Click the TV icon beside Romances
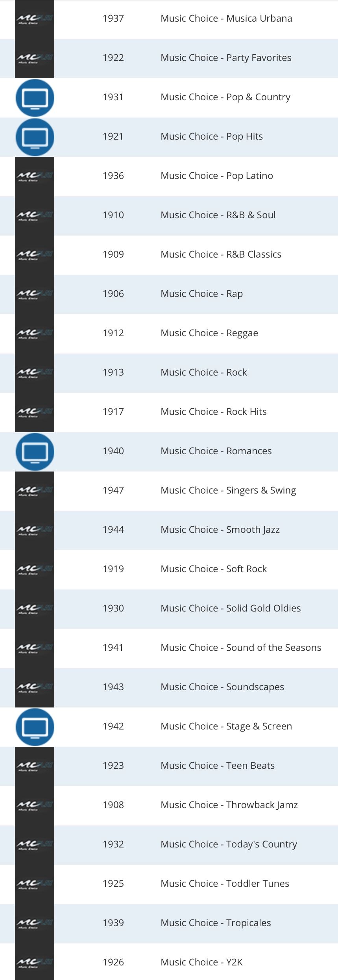The height and width of the screenshot is (980, 338). click(x=35, y=451)
